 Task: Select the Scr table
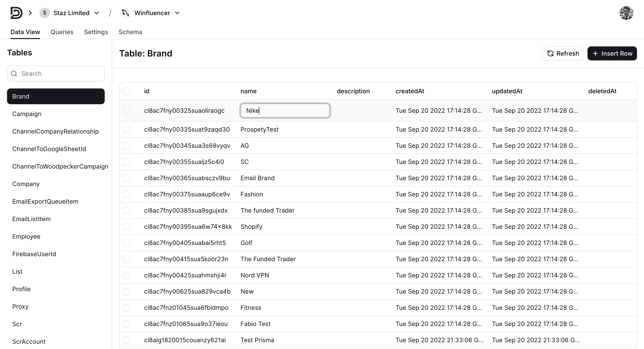pyautogui.click(x=17, y=324)
